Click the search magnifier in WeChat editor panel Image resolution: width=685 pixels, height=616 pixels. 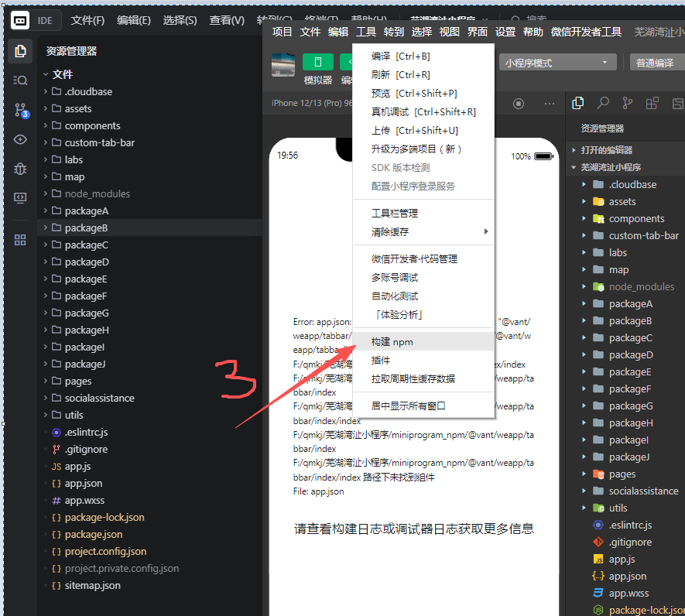click(603, 103)
